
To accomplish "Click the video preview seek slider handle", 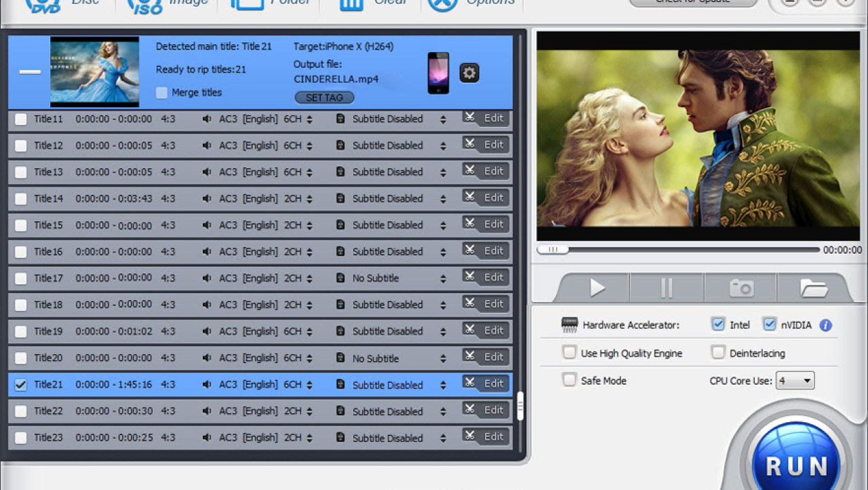I will click(x=553, y=250).
